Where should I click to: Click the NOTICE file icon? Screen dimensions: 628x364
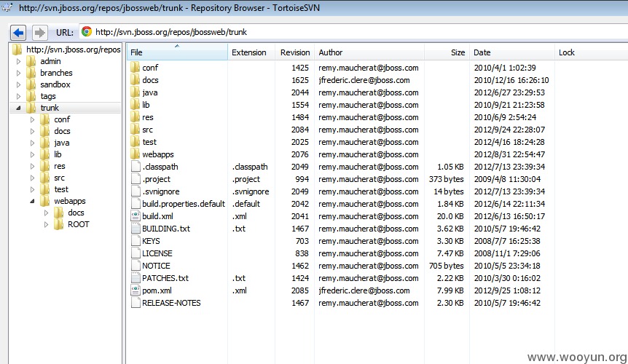click(x=136, y=266)
